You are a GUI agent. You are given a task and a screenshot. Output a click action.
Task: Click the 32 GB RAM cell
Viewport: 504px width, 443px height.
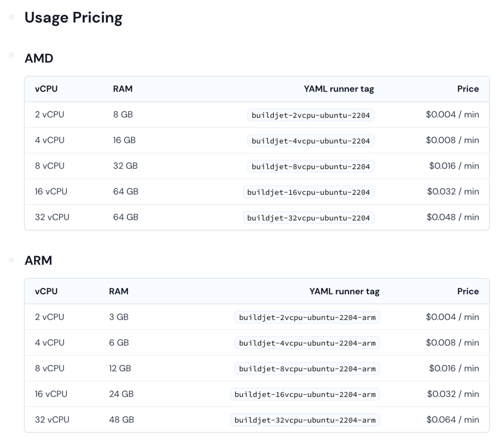(x=125, y=166)
